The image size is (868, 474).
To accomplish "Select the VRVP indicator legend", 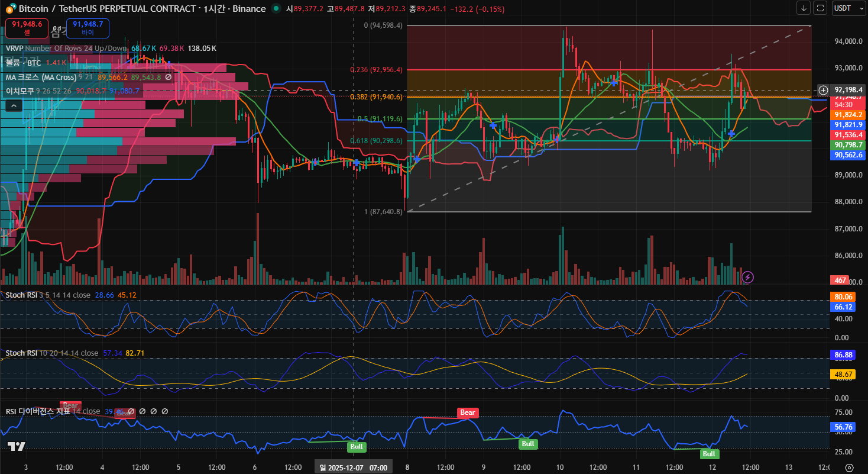I will 15,49.
